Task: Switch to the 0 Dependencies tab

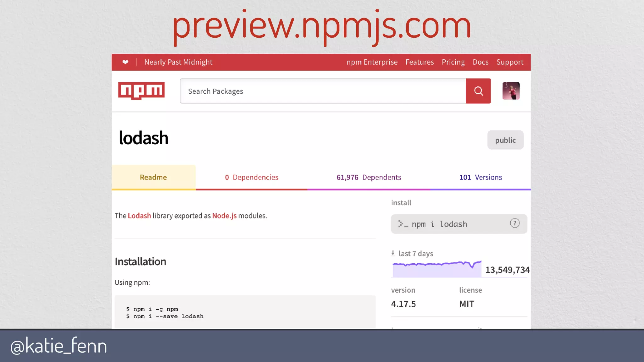Action: point(252,177)
